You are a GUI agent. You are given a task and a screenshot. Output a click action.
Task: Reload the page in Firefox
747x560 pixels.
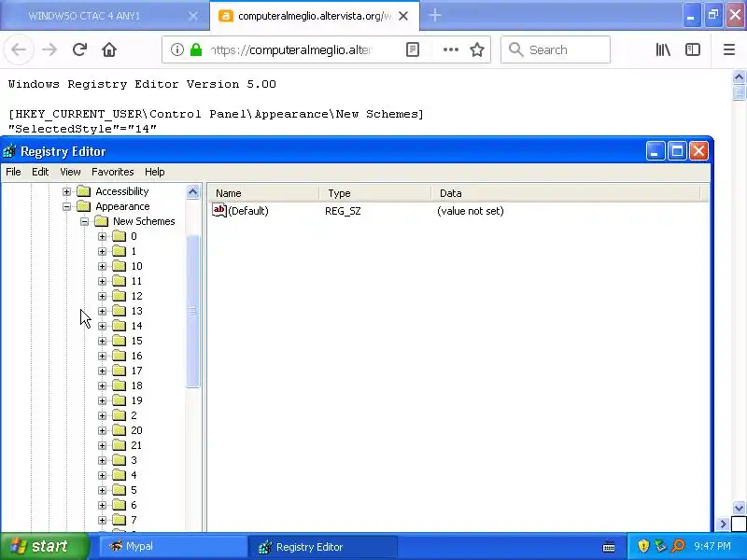click(x=79, y=49)
